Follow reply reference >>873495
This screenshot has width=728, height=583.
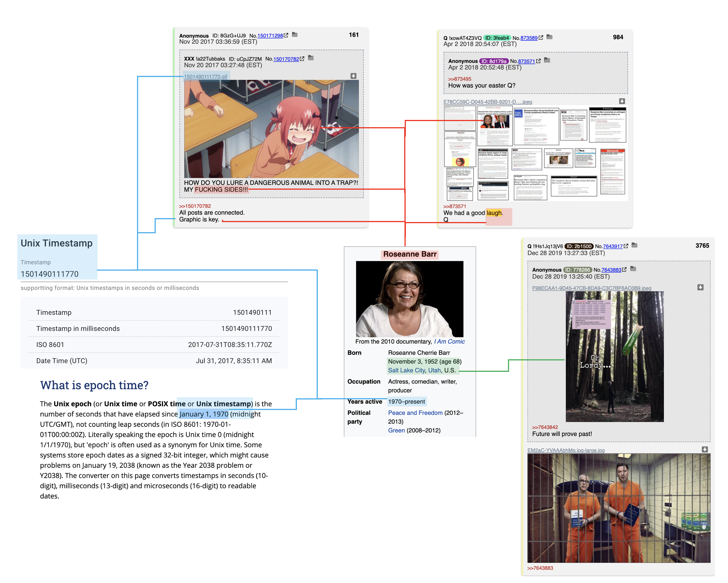pyautogui.click(x=460, y=79)
